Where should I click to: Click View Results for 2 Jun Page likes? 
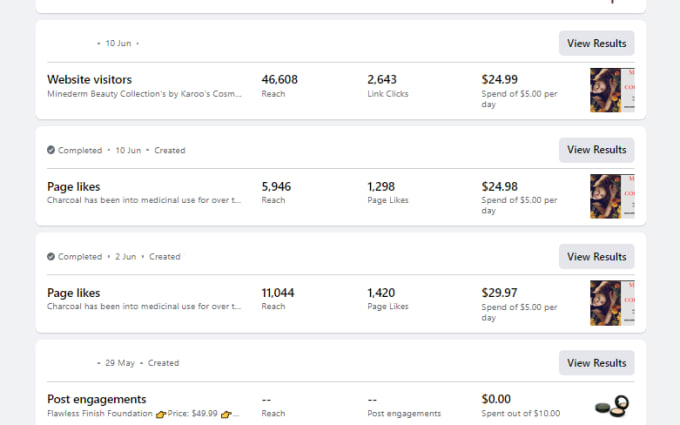596,257
